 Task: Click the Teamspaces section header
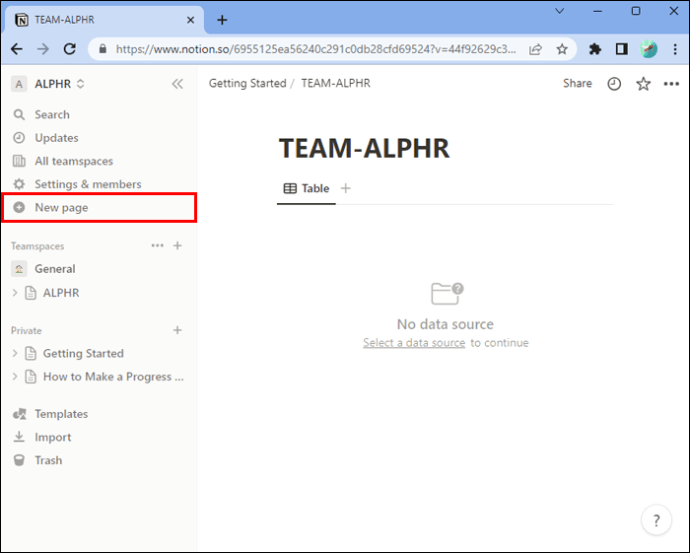[x=37, y=246]
